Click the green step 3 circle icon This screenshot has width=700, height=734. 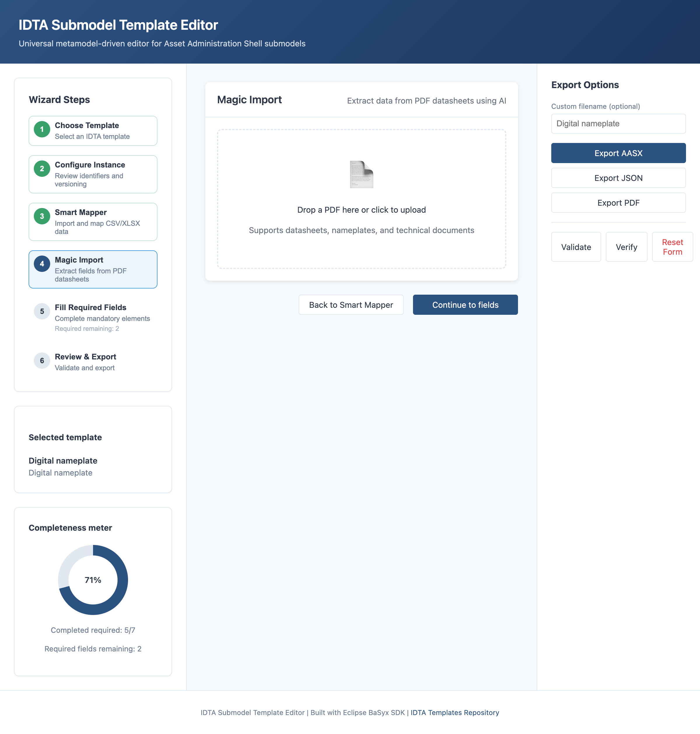point(42,216)
